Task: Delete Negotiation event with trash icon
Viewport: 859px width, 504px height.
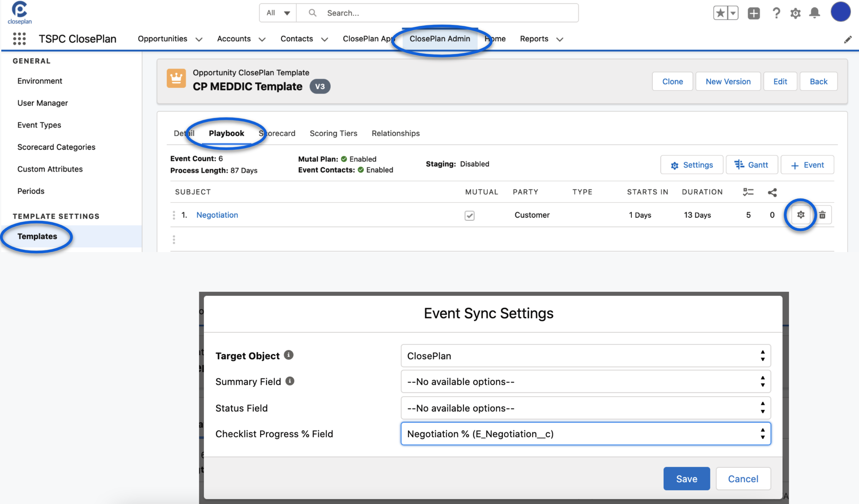Action: (x=822, y=215)
